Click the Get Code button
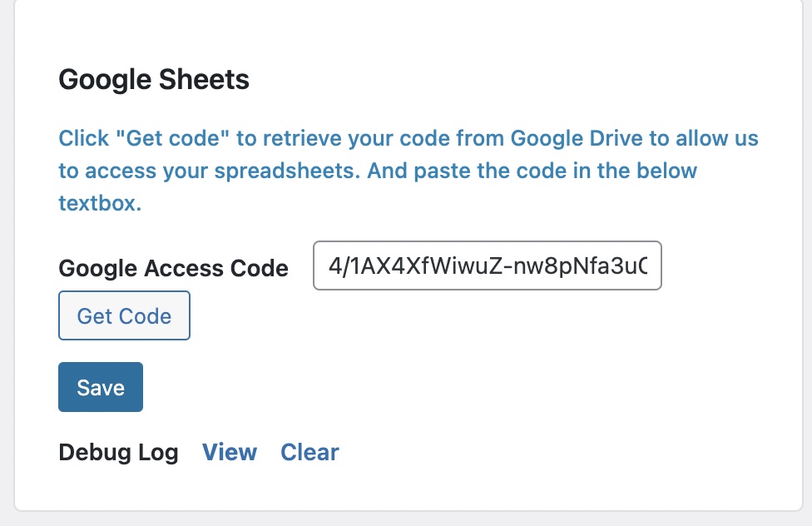Image resolution: width=812 pixels, height=526 pixels. point(124,315)
